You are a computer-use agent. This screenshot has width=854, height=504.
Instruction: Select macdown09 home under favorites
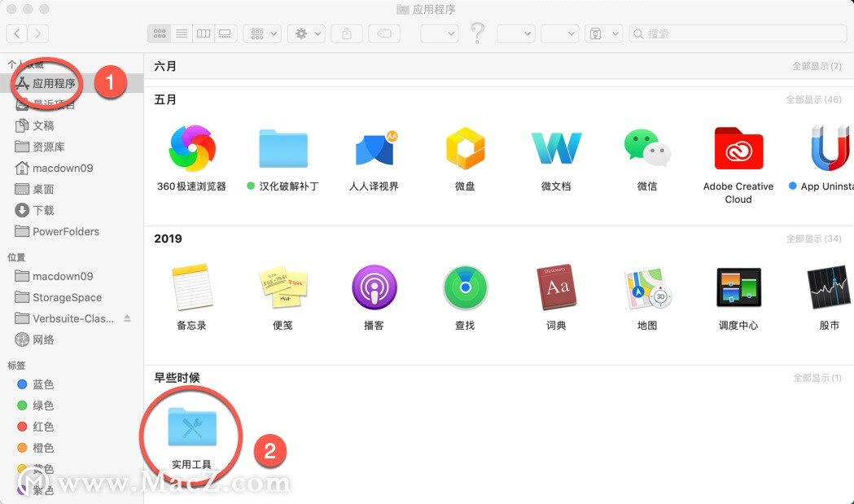(x=72, y=169)
